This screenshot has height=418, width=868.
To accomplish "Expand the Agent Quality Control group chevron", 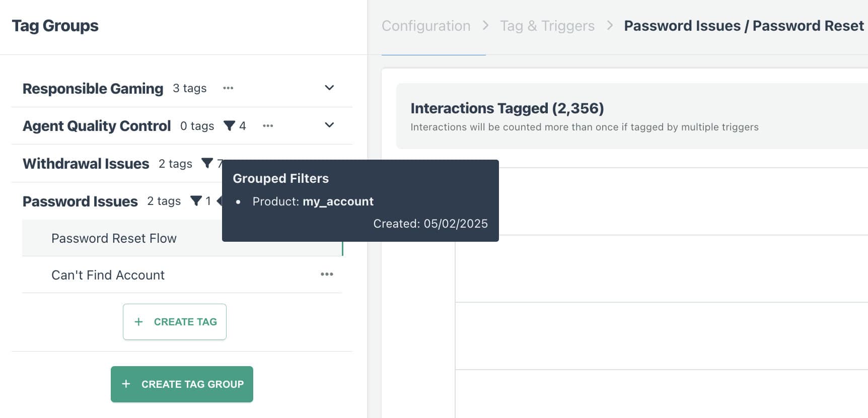I will click(329, 125).
